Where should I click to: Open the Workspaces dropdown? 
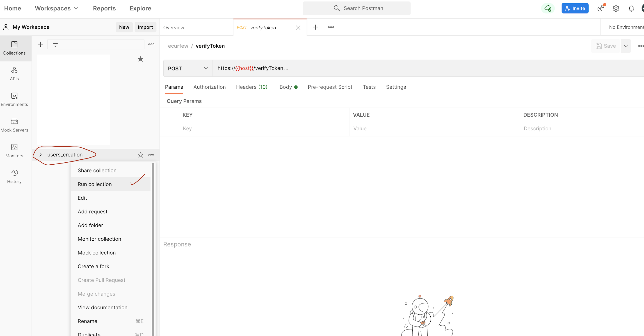(57, 8)
